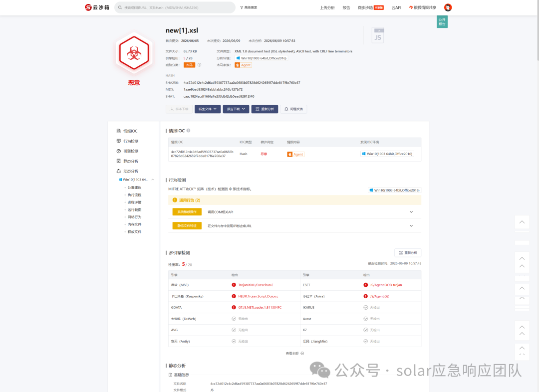Viewport: 539px width, 392px height.
Task: Click 重新分析 button in 多引擎检测 section
Action: point(408,252)
